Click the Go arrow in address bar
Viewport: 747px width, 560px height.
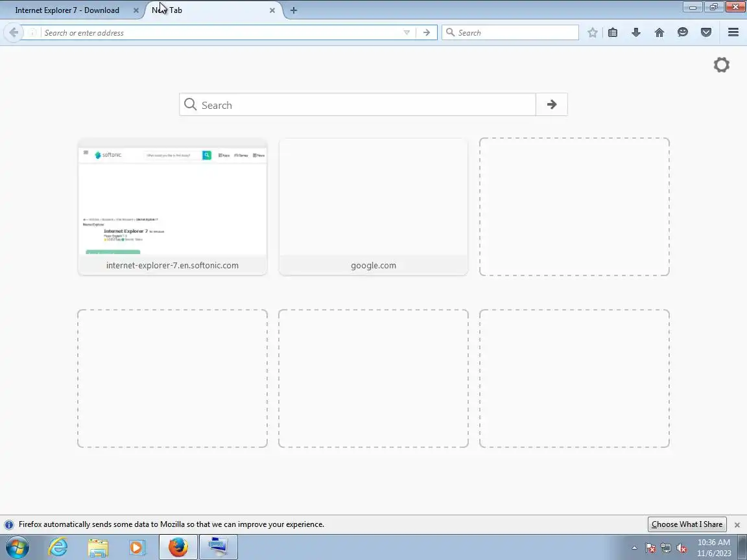click(427, 32)
